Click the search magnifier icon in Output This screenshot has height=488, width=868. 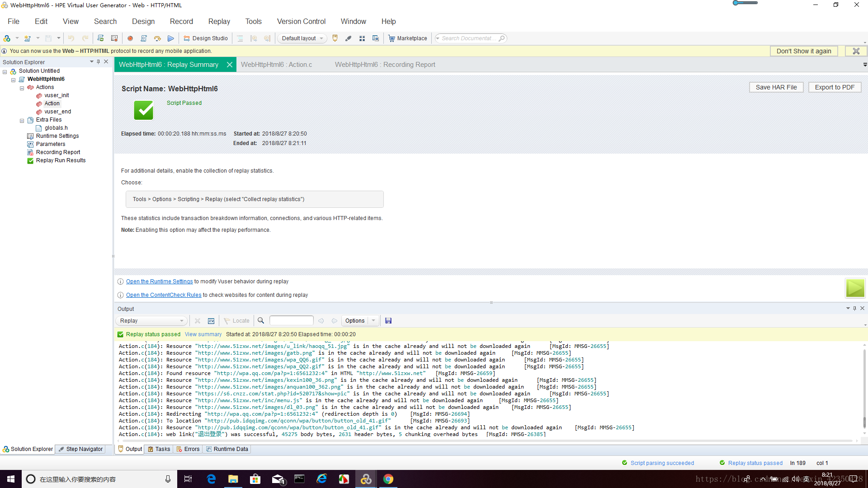point(261,320)
